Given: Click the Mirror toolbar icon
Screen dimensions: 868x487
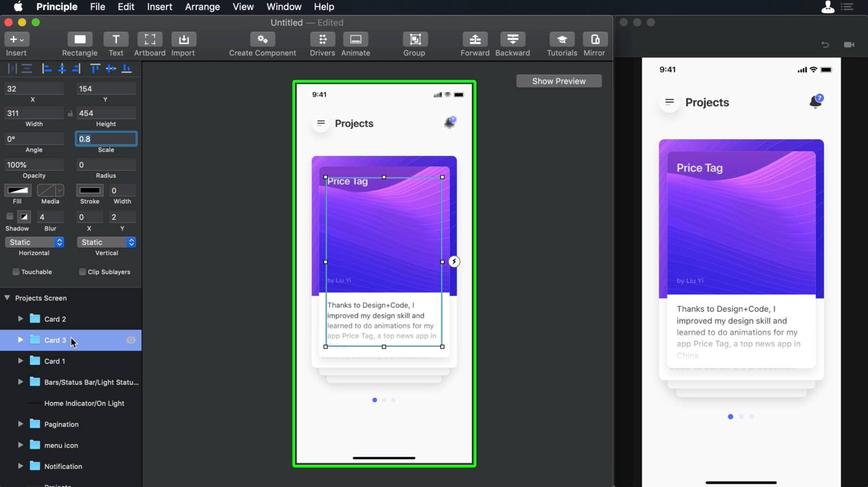Looking at the screenshot, I should pos(595,40).
